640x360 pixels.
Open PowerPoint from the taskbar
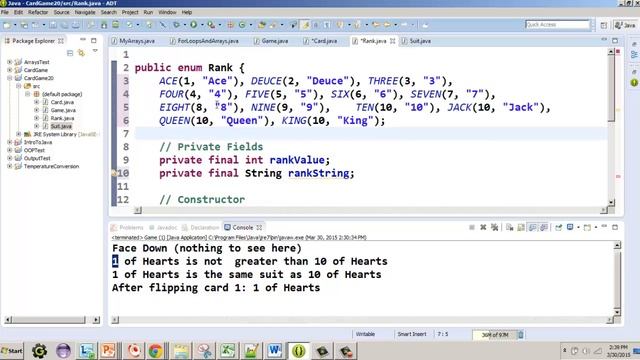tap(108, 351)
